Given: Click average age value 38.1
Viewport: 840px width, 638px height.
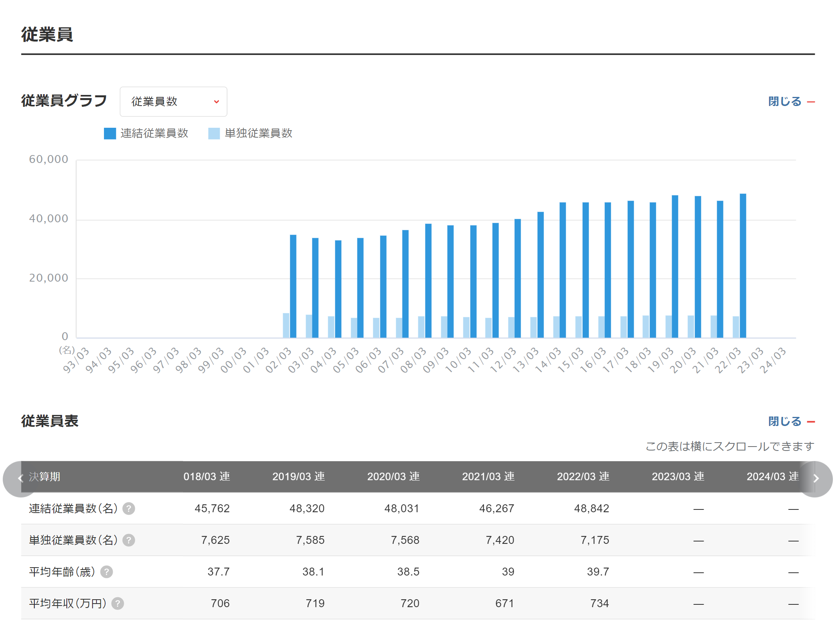Looking at the screenshot, I should point(313,572).
